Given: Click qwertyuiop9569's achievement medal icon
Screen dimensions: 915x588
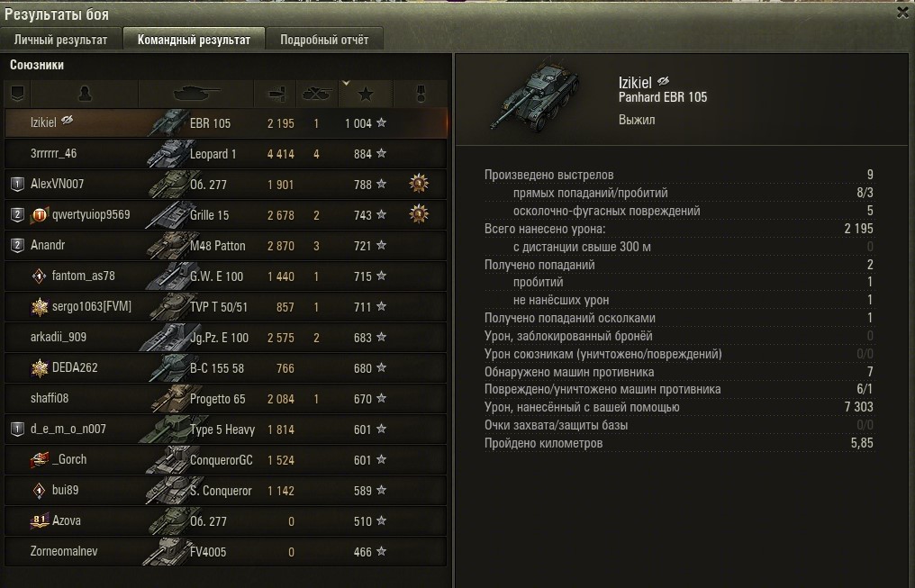Looking at the screenshot, I should (x=419, y=214).
